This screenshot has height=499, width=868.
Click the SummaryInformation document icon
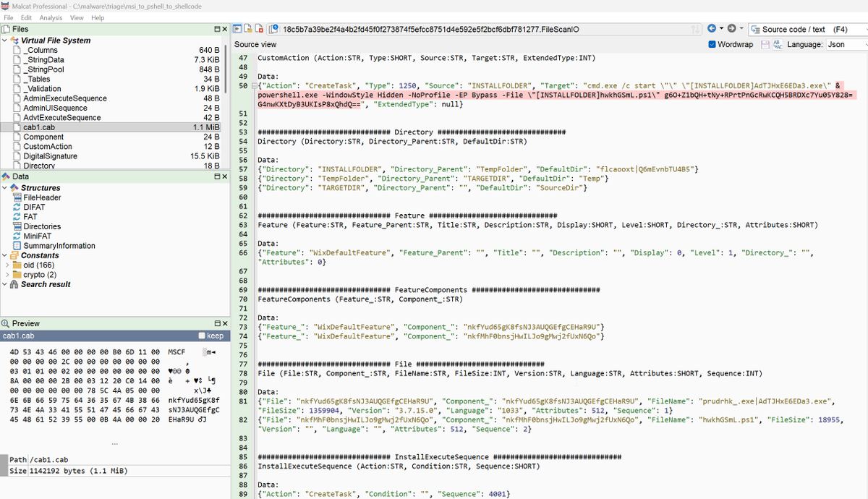tap(17, 246)
